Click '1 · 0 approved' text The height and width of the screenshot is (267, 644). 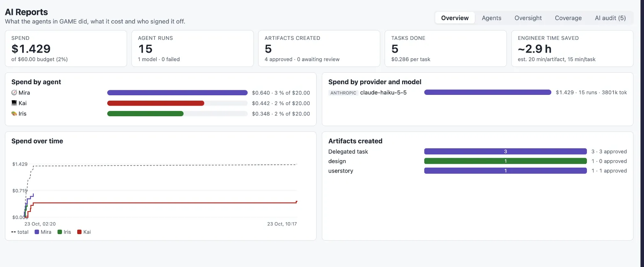click(x=609, y=161)
